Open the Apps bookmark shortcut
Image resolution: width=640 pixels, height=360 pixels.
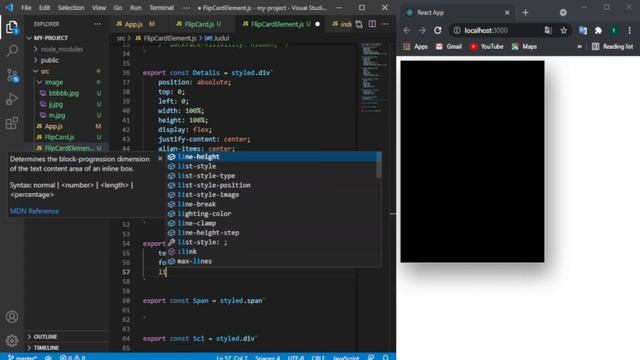416,47
